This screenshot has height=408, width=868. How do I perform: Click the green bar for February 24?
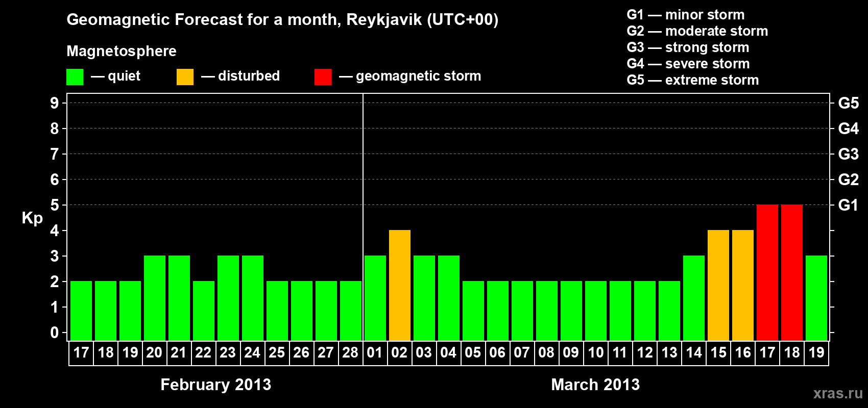click(x=253, y=298)
